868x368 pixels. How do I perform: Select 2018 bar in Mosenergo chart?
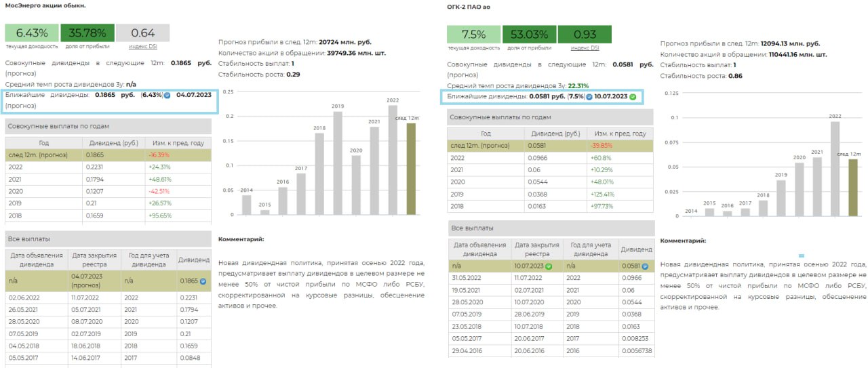[319, 173]
